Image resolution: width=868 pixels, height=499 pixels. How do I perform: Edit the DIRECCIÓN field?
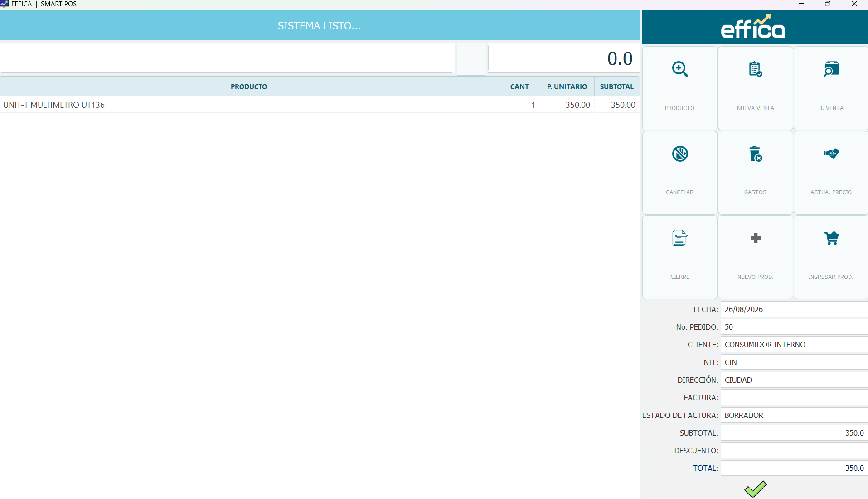794,380
